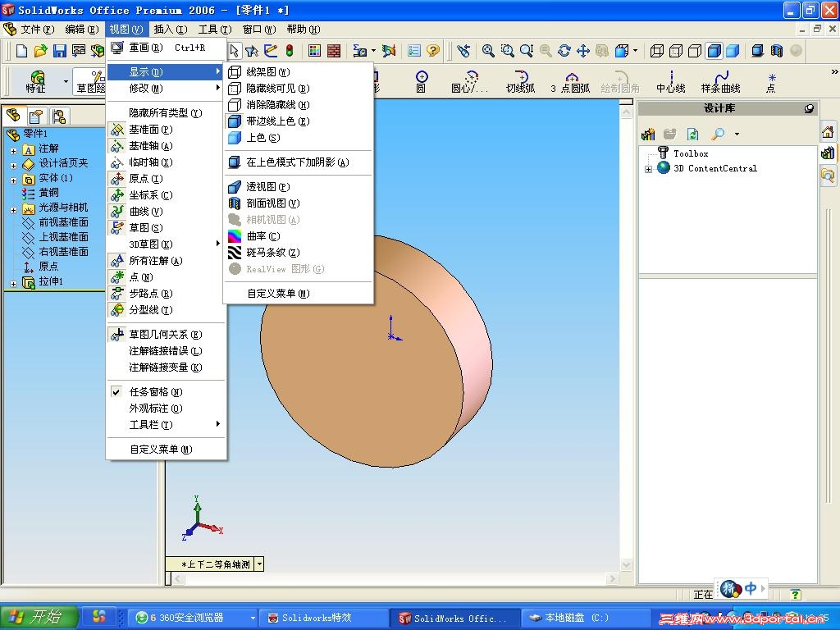Click the horizontal scrollbar right arrow
Image resolution: width=840 pixels, height=630 pixels.
coord(612,578)
